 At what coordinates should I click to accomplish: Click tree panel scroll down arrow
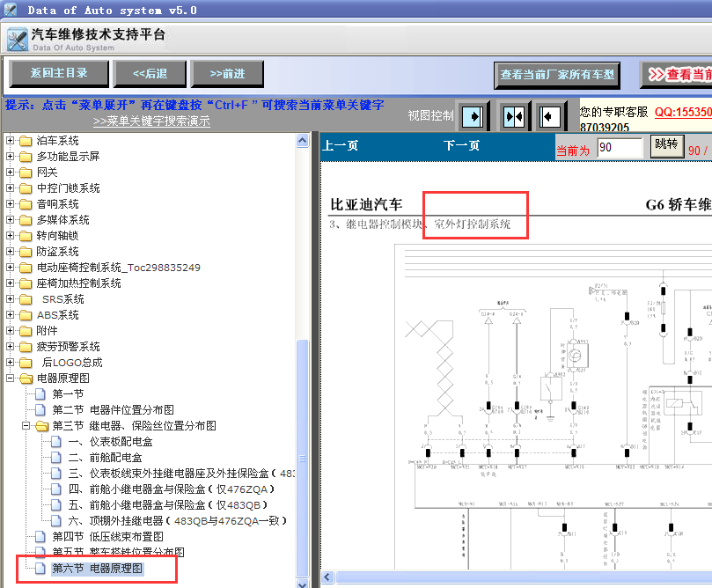click(302, 584)
